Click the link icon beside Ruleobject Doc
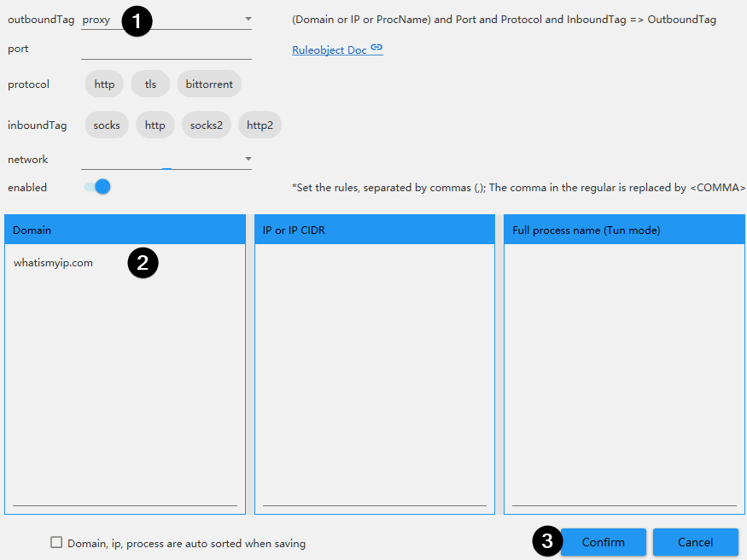This screenshot has height=560, width=747. point(376,49)
